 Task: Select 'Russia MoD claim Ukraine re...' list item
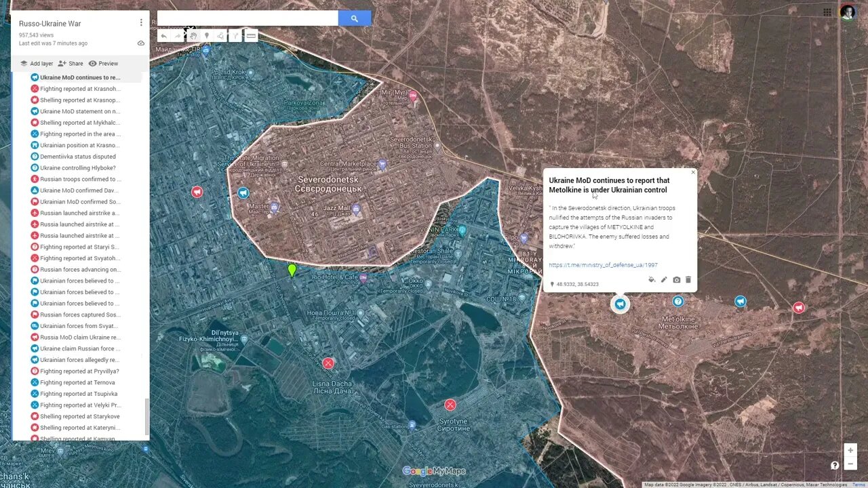pyautogui.click(x=80, y=338)
